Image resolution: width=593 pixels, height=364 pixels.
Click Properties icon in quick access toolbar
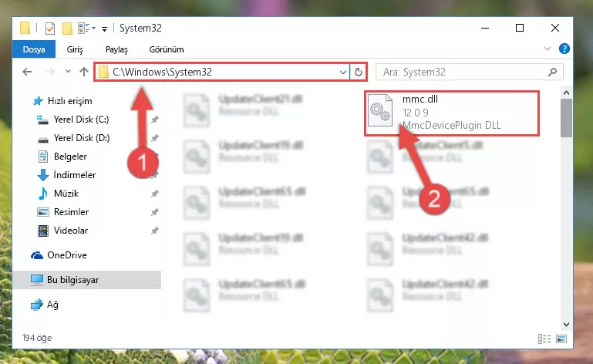pos(50,29)
